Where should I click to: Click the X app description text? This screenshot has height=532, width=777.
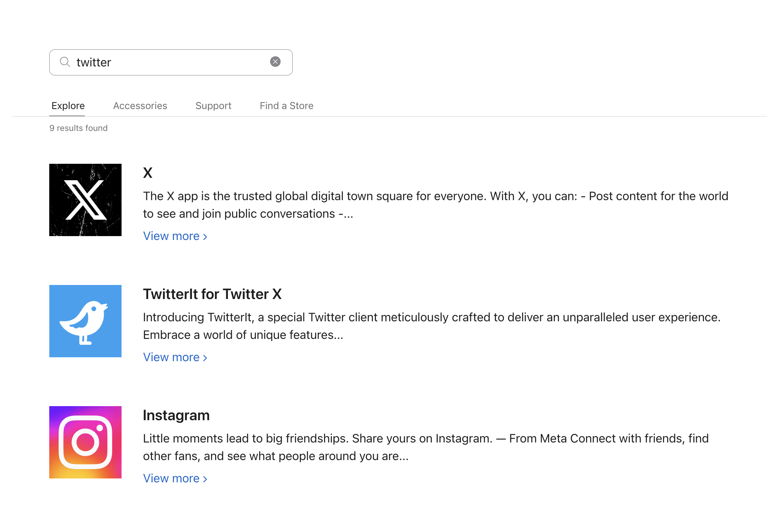tap(436, 205)
